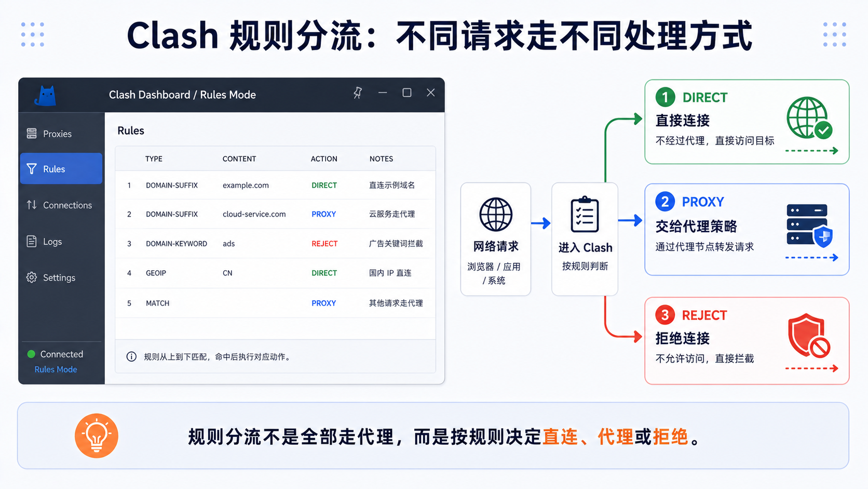Click the 浏览器 / 应用 / 系统 label
Image resolution: width=868 pixels, height=489 pixels.
pos(494,273)
